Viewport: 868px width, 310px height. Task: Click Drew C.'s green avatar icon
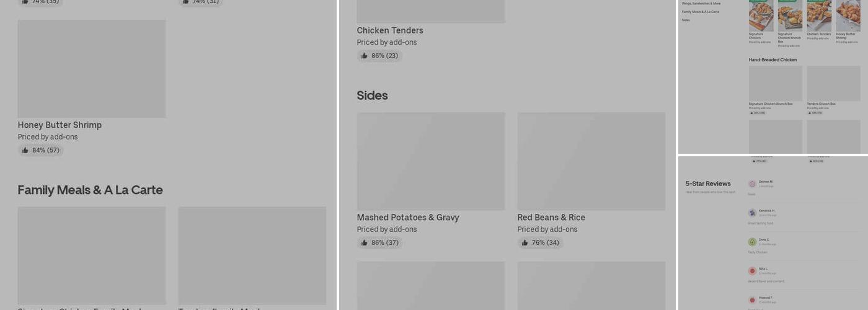(x=752, y=242)
